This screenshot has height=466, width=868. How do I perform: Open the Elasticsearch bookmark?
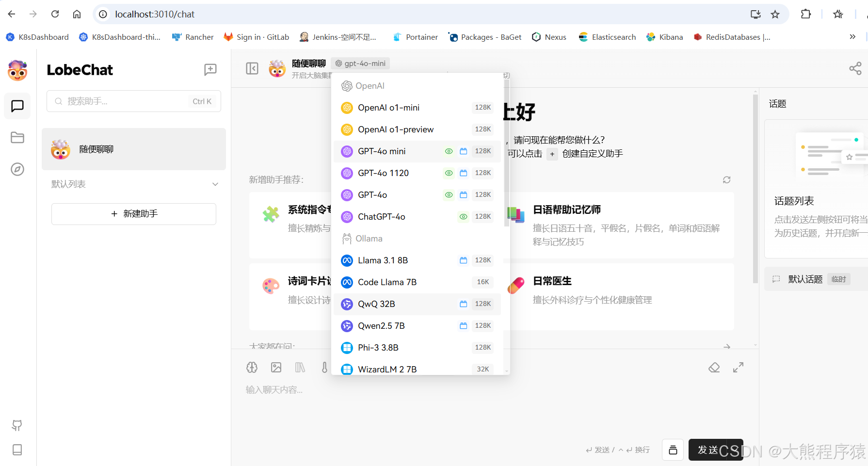click(607, 37)
